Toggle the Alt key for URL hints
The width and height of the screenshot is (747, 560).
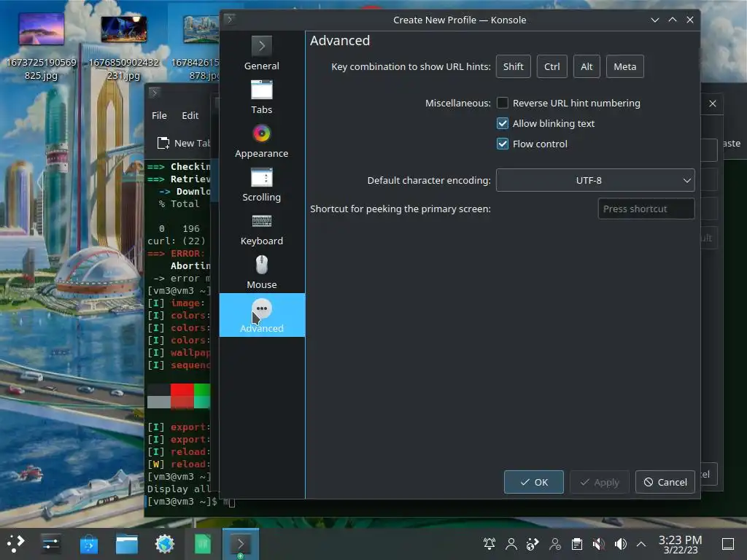587,66
